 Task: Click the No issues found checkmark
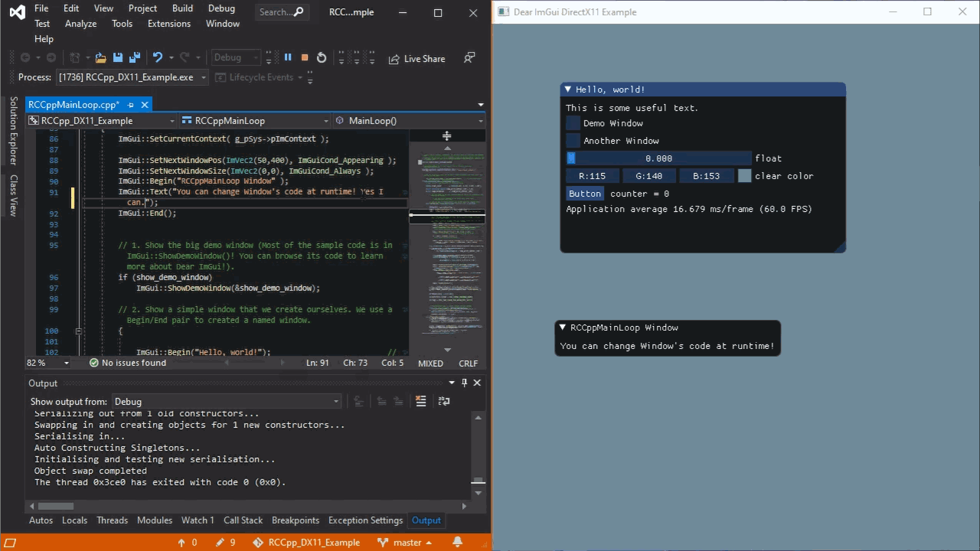point(94,363)
